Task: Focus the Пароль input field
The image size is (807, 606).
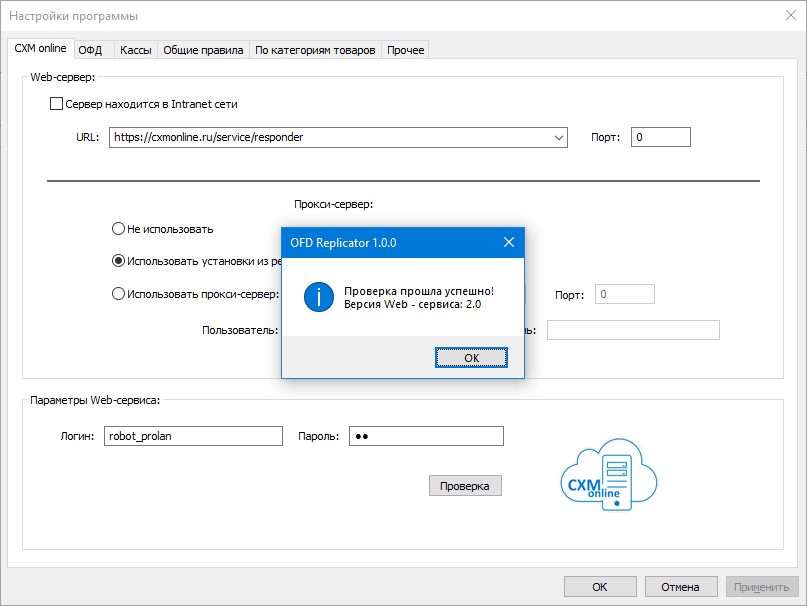Action: (425, 436)
